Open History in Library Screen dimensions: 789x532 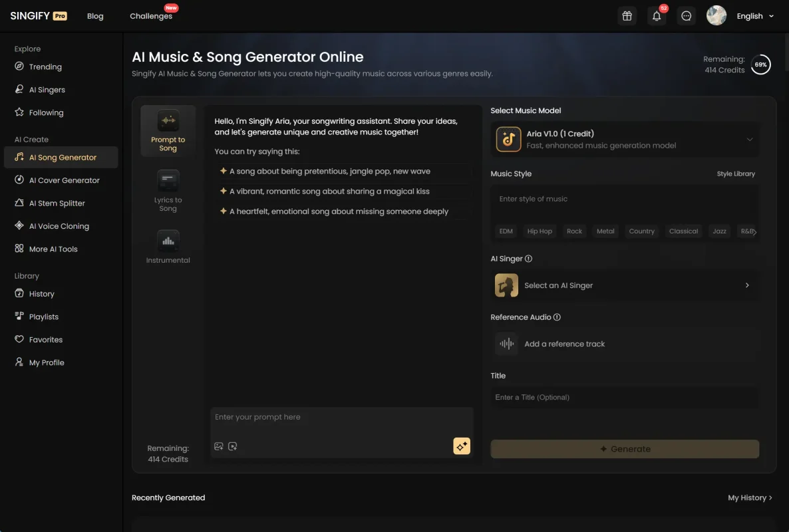click(x=41, y=294)
